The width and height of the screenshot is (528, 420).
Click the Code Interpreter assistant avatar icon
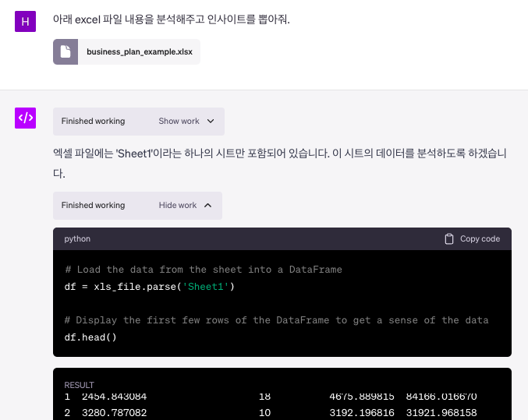click(x=25, y=118)
